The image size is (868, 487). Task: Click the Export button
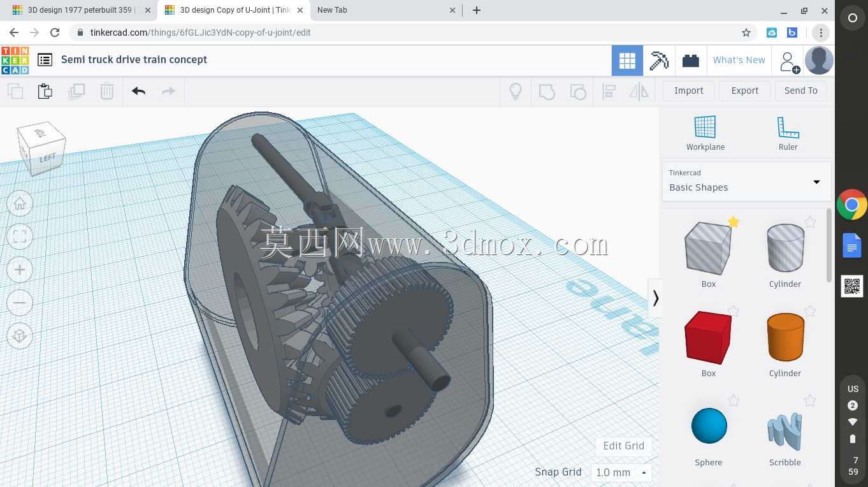[745, 91]
